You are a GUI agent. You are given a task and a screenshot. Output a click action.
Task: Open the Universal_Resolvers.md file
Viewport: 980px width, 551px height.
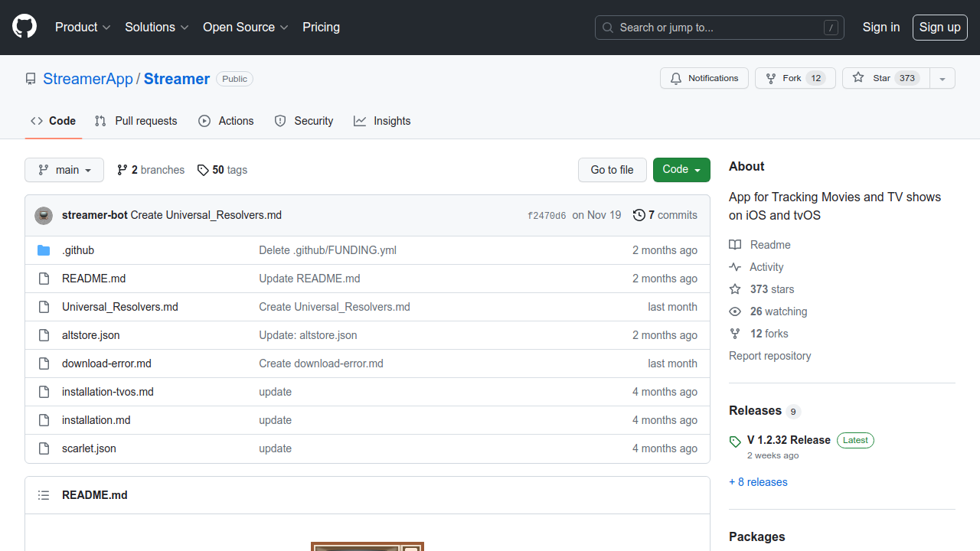[120, 307]
